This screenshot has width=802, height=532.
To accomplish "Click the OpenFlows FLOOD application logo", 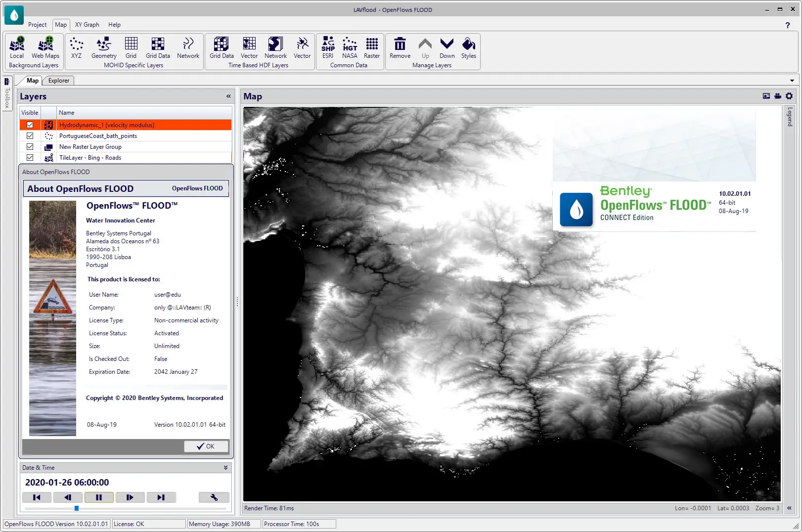I will (x=14, y=15).
